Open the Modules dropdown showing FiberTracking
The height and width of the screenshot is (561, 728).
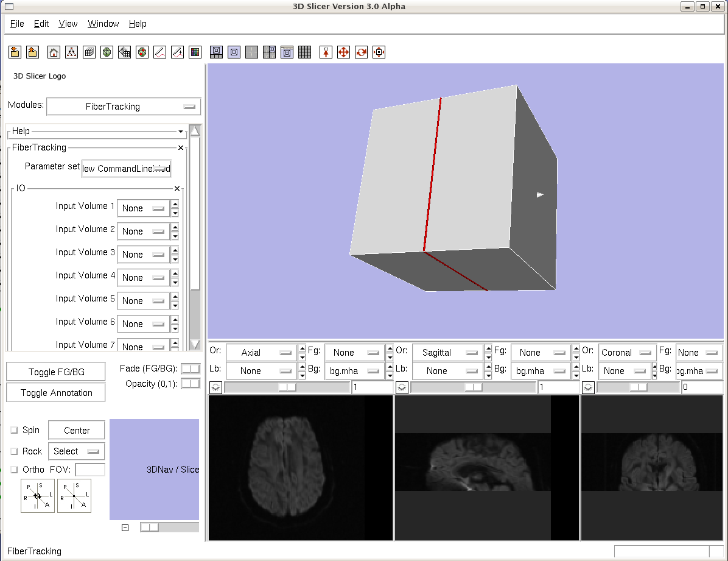click(123, 107)
